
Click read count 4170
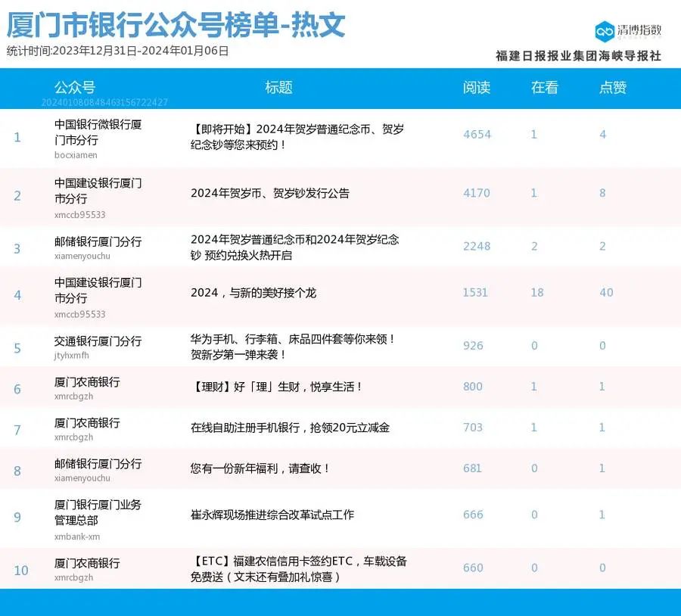(x=477, y=193)
